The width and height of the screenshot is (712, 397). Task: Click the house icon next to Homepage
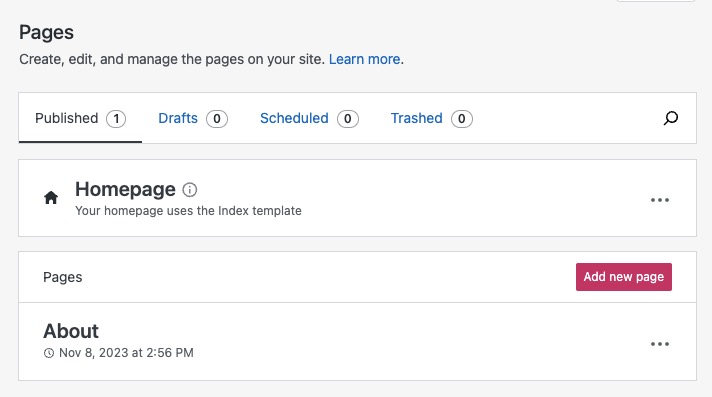point(51,198)
